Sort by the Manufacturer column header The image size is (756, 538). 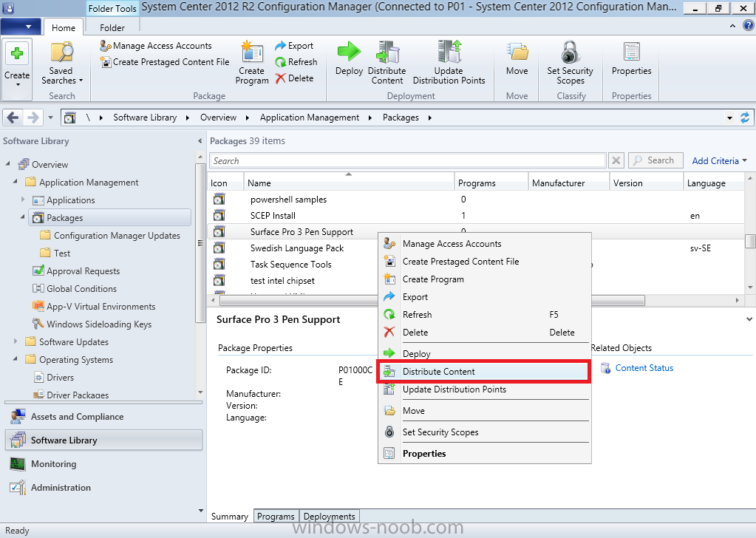coord(568,183)
